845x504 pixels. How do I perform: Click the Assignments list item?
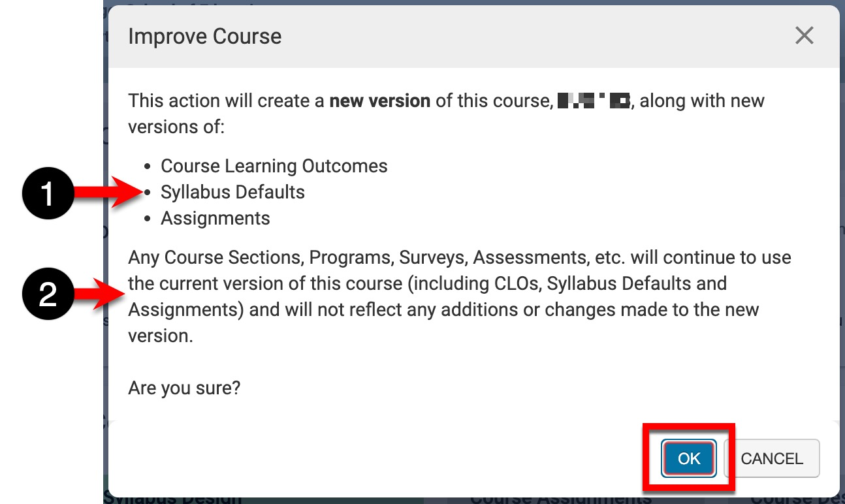215,218
